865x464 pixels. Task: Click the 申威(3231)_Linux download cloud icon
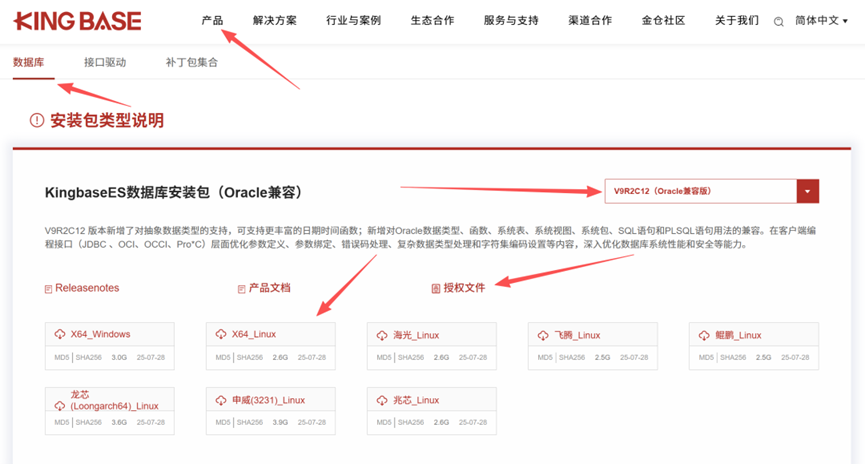(221, 400)
